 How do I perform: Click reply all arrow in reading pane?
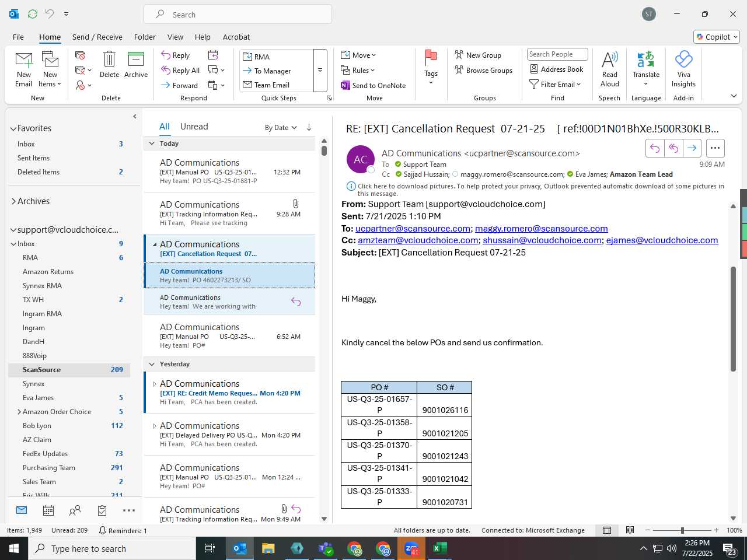coord(673,148)
